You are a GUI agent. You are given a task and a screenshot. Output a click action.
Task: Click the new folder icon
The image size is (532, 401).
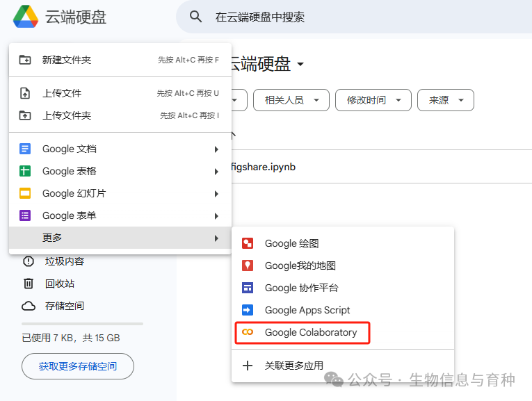25,60
